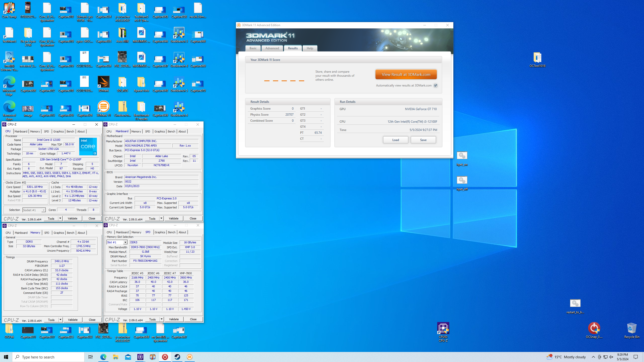The height and width of the screenshot is (362, 644).
Task: Select hpet_on batch file icon
Action: pos(462,159)
